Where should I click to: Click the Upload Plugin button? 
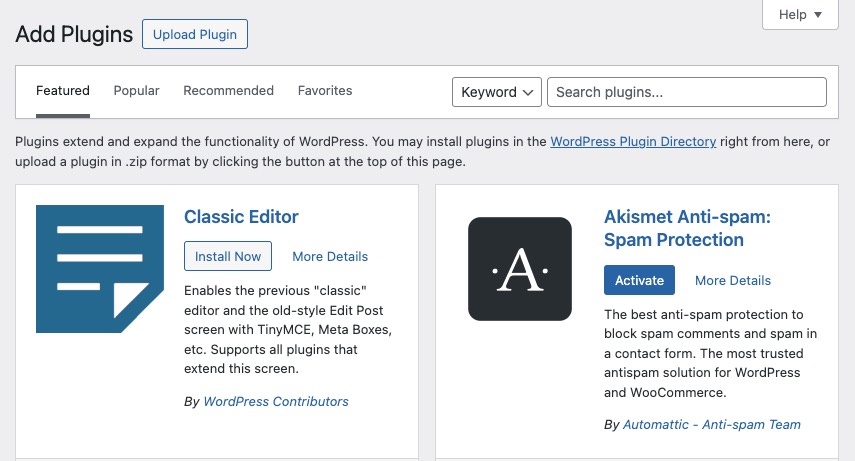(195, 34)
